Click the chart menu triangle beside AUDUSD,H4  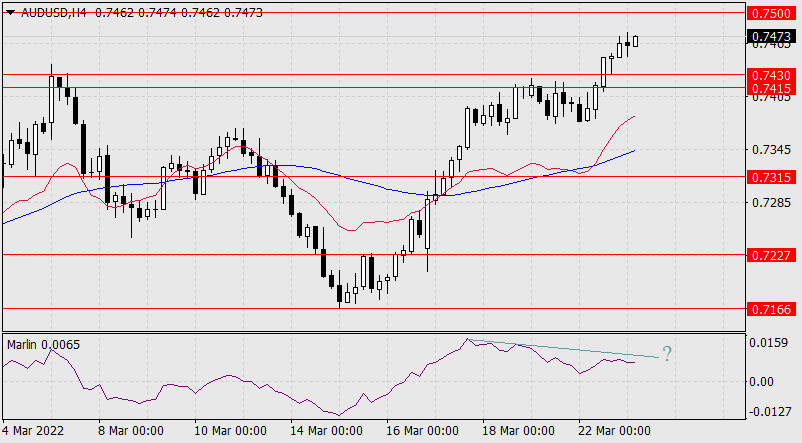(10, 13)
